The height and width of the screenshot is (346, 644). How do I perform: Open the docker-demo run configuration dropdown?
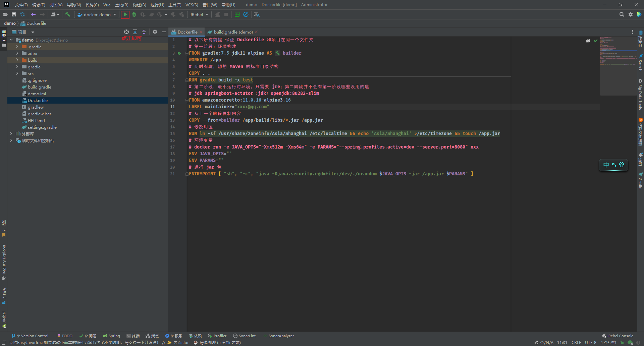97,14
